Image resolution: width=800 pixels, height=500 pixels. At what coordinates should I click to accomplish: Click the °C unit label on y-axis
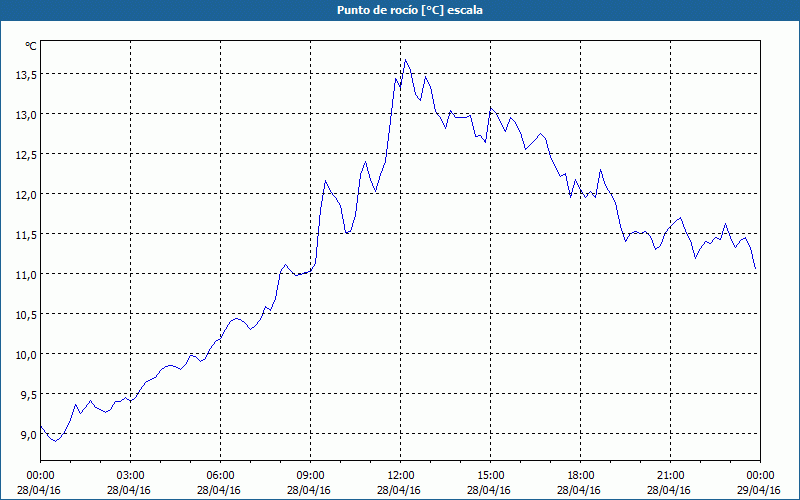[x=31, y=46]
